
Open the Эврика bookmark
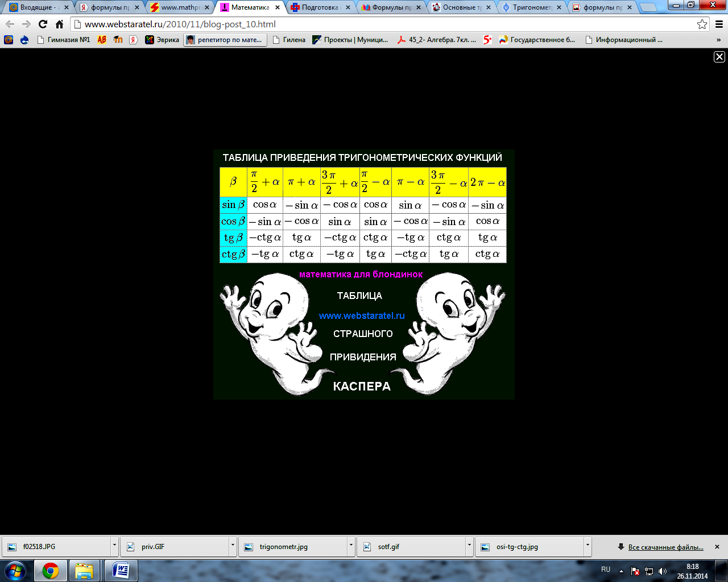coord(162,40)
